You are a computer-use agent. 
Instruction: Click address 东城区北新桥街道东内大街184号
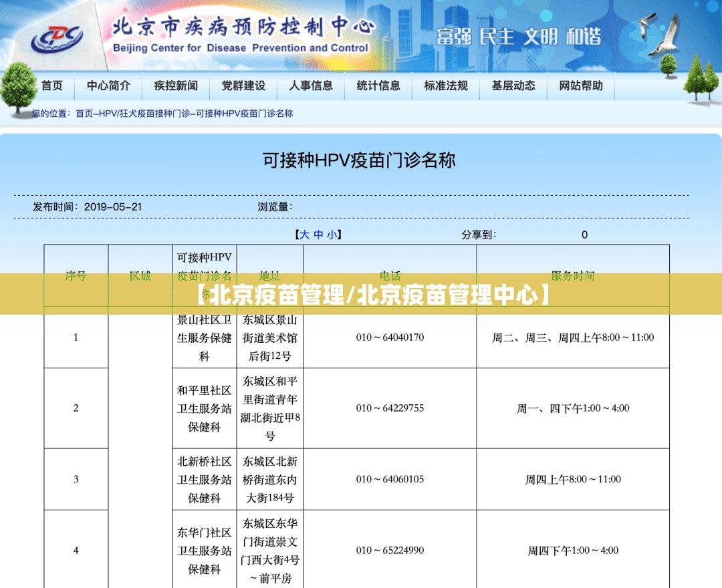tap(270, 479)
